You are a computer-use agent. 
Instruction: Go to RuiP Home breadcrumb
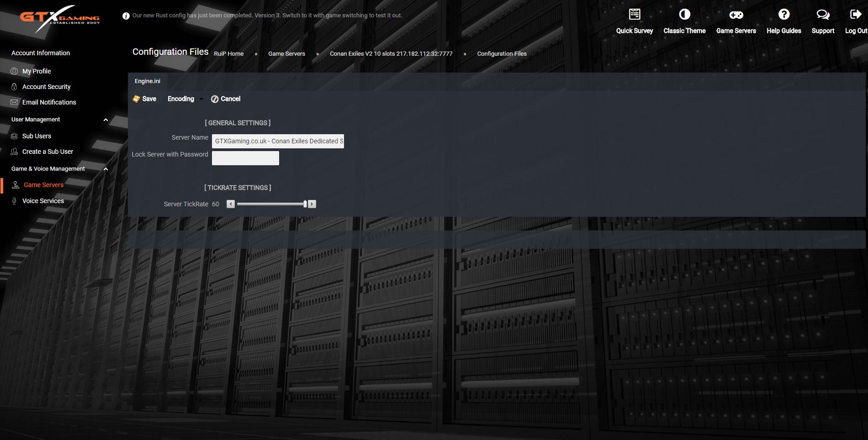point(229,54)
